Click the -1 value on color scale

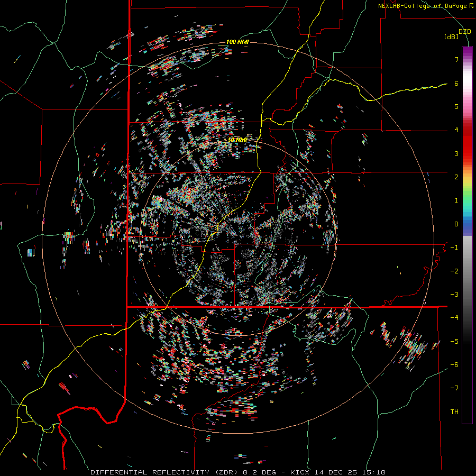pyautogui.click(x=454, y=248)
